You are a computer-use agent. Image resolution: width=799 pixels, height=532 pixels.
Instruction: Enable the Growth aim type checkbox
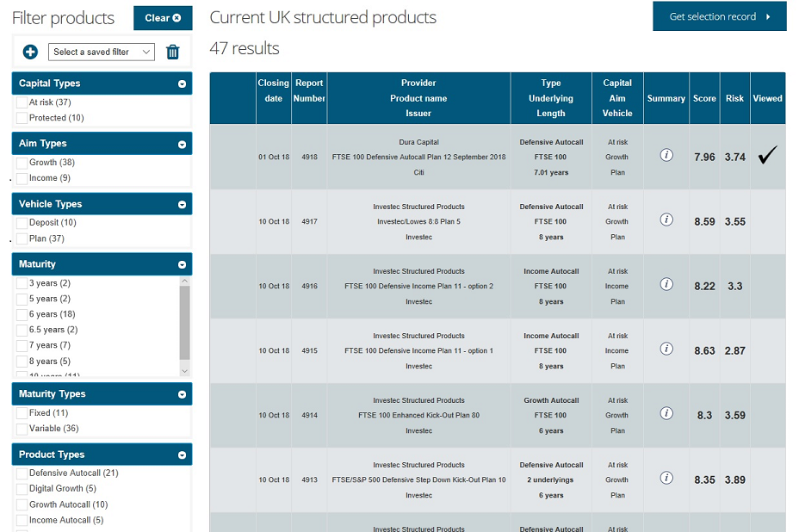(22, 163)
